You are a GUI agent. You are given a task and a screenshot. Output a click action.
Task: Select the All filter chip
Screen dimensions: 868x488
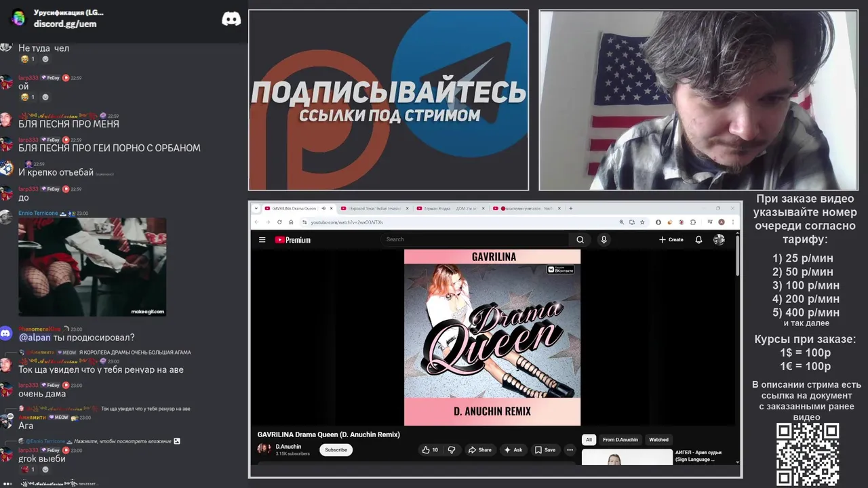589,440
